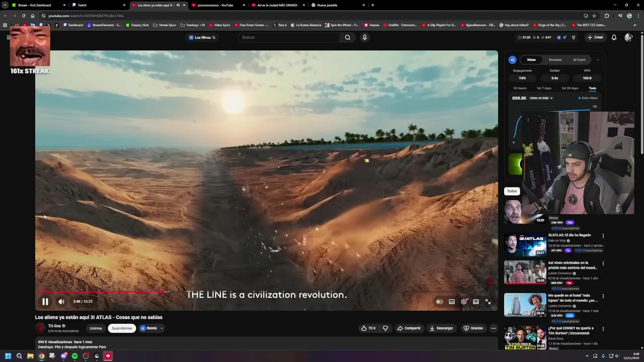644x362 pixels.
Task: Click the Gracias button
Action: coord(473,328)
